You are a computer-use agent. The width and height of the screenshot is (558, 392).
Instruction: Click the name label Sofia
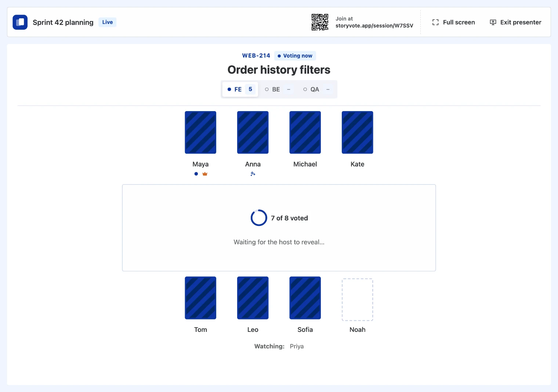[x=305, y=330]
